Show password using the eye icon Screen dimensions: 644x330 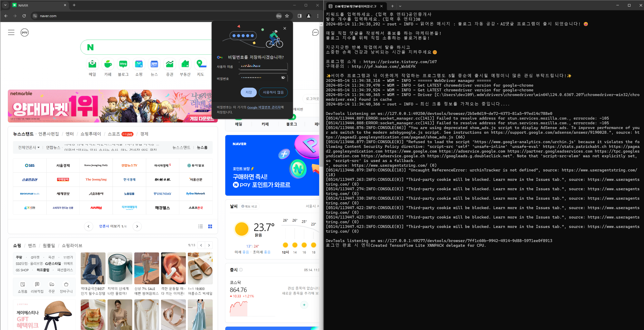[283, 78]
